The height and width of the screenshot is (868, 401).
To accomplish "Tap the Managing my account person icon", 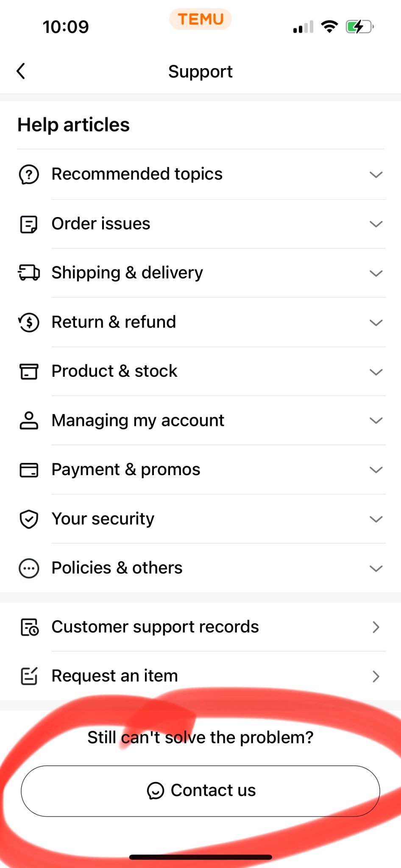I will pyautogui.click(x=29, y=420).
